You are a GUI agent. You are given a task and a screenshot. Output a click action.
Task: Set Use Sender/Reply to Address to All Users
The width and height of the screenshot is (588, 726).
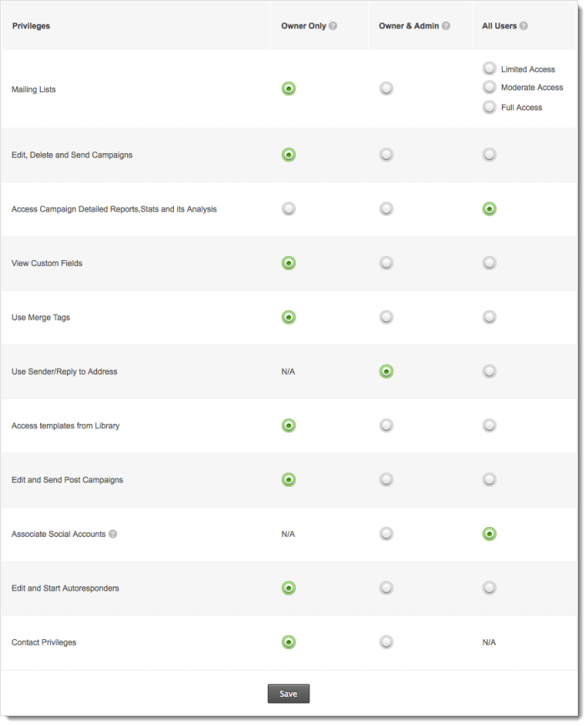[x=489, y=371]
